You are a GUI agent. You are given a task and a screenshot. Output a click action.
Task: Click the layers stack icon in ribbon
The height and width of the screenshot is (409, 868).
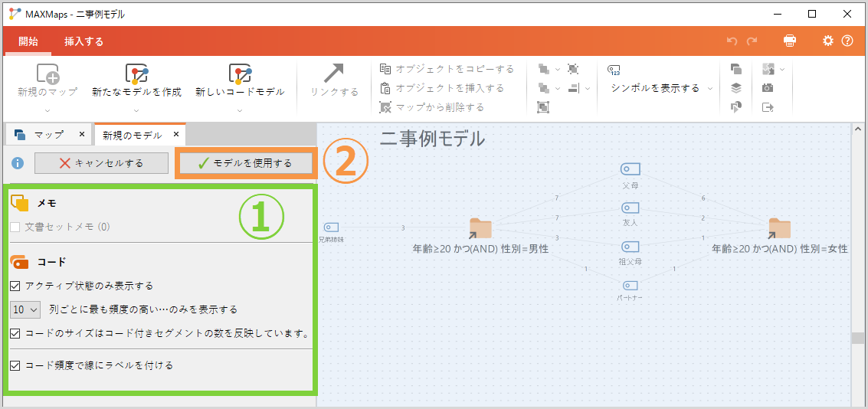[736, 88]
